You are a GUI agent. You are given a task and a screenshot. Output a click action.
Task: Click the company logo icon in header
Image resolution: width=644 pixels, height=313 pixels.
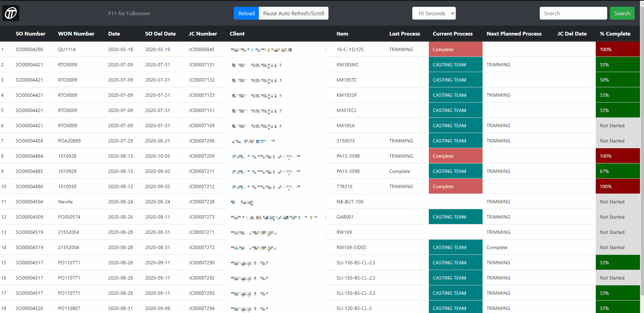11,13
